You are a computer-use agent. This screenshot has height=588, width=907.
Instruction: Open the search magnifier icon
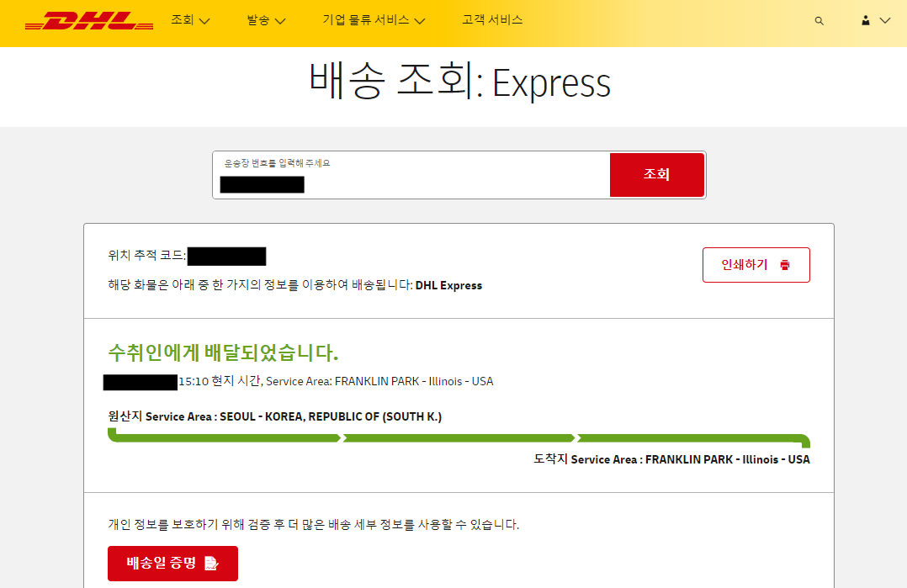click(x=819, y=21)
